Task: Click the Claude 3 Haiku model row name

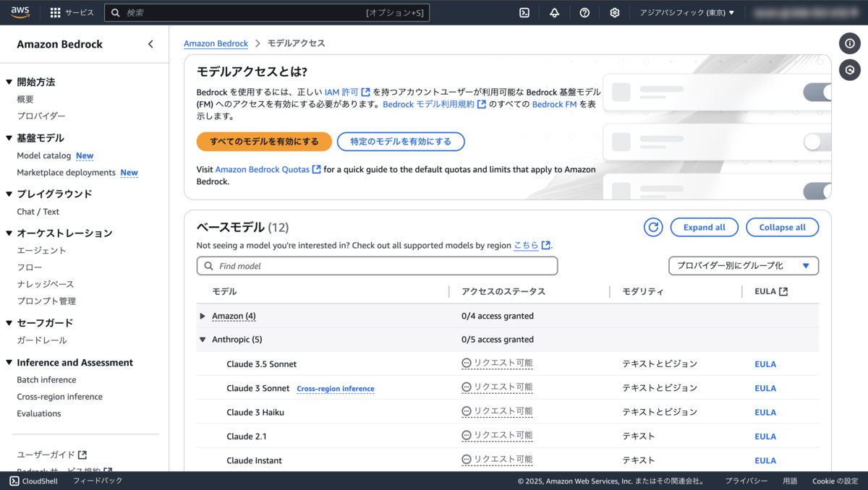Action: point(255,412)
